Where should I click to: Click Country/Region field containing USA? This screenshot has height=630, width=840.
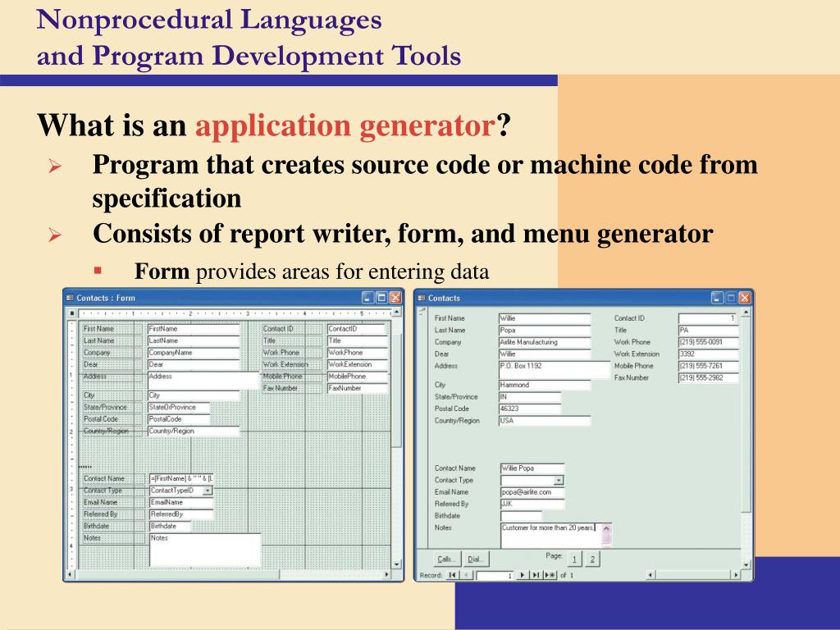545,421
